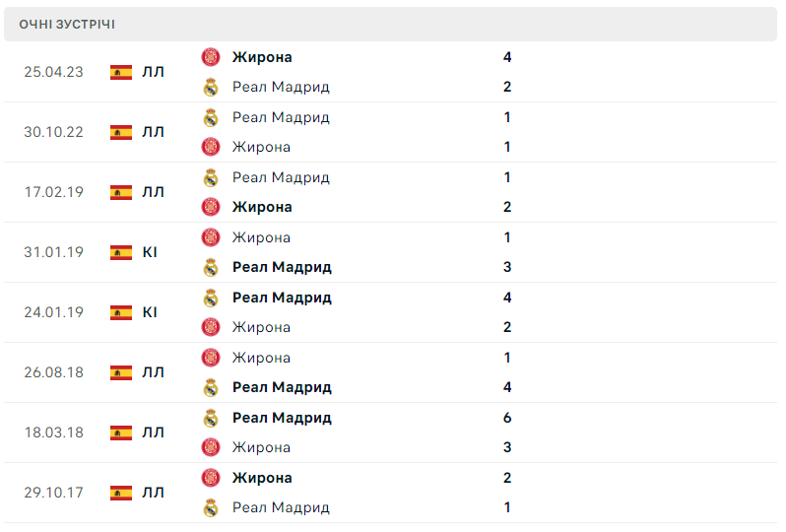Open Реал Мадрид link in 30.10.22 match
The width and height of the screenshot is (786, 532).
pos(281,117)
